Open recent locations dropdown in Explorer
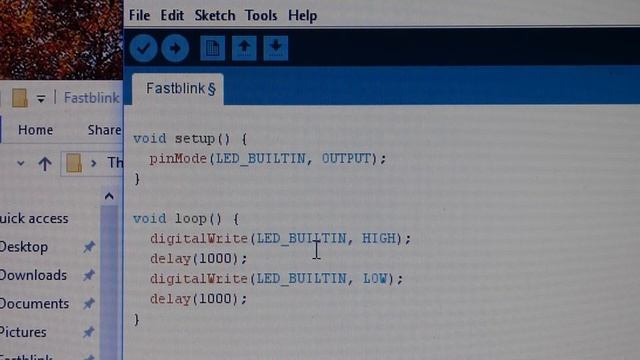The image size is (640, 360). 20,164
